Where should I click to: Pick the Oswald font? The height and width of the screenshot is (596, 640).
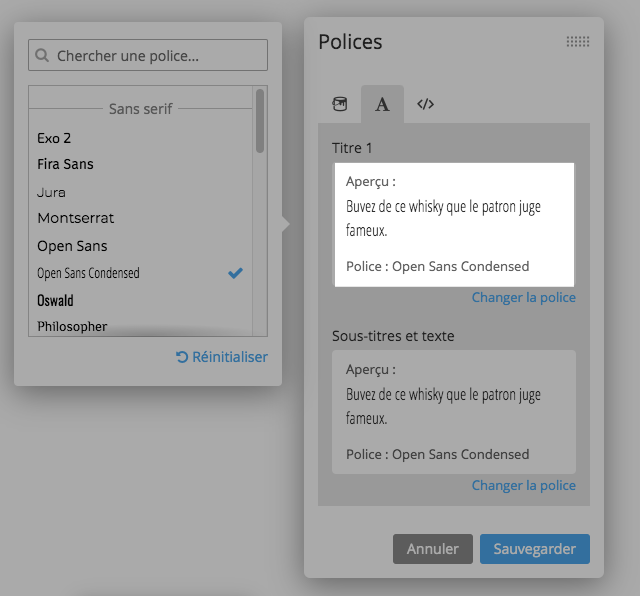pos(56,300)
